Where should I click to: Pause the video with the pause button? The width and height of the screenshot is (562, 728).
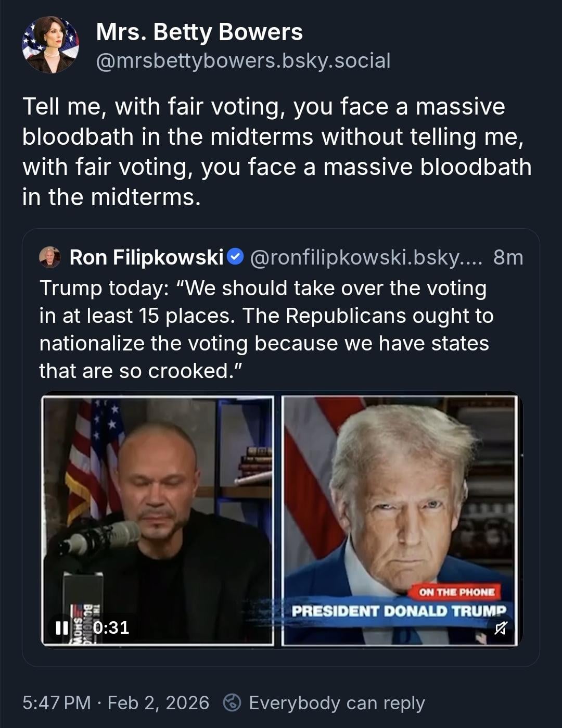pyautogui.click(x=62, y=627)
